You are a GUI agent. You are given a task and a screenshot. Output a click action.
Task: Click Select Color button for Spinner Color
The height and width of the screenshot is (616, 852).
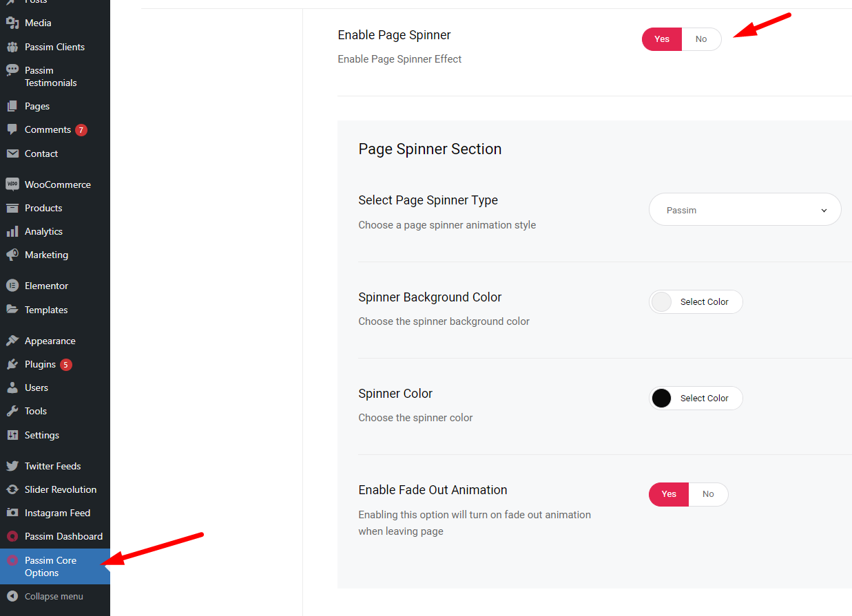coord(704,398)
